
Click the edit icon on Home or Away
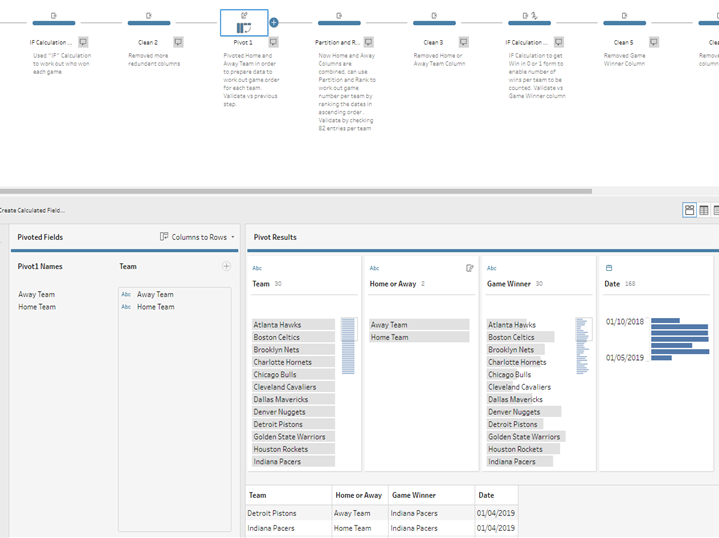pos(470,268)
